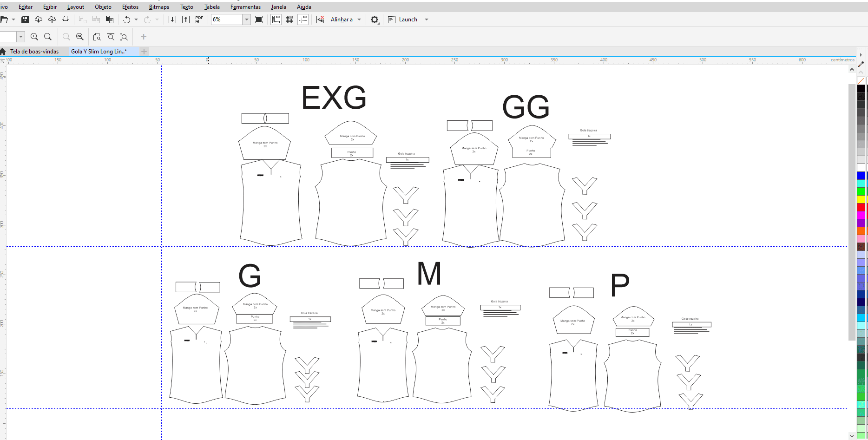Open the Bitmaps menu
Screen dimensions: 868x440
pos(159,7)
